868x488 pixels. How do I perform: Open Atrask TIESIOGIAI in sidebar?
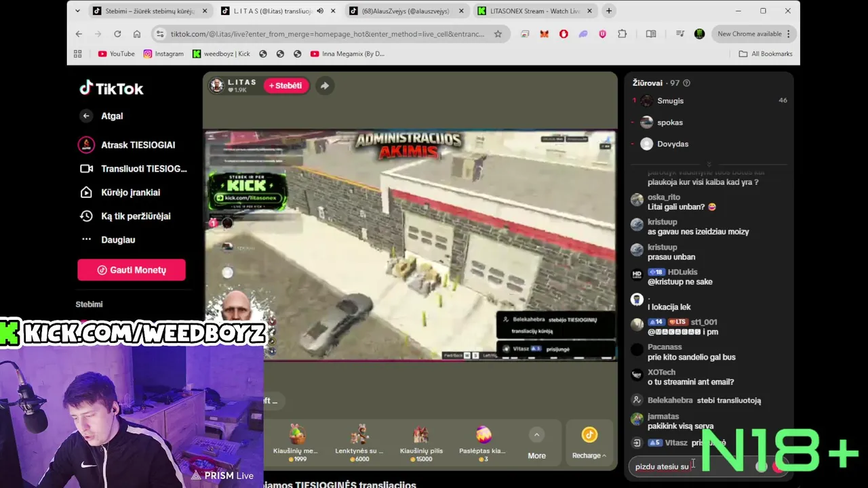[128, 145]
